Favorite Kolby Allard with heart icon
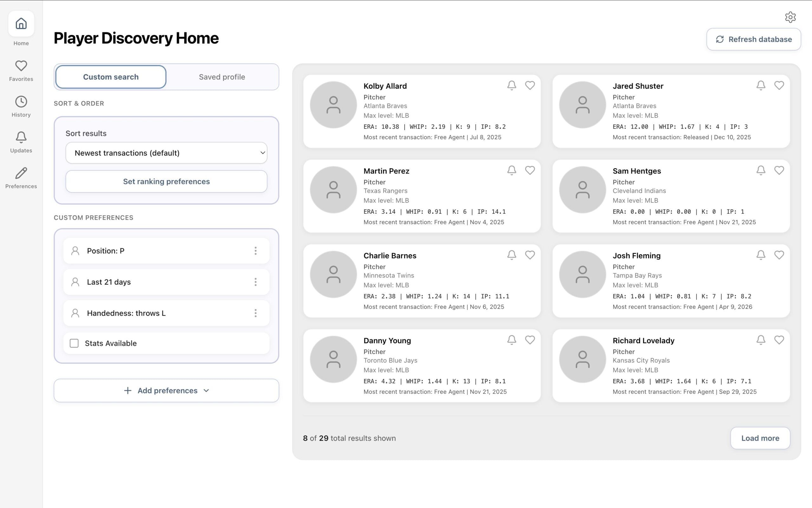The image size is (812, 508). [530, 85]
